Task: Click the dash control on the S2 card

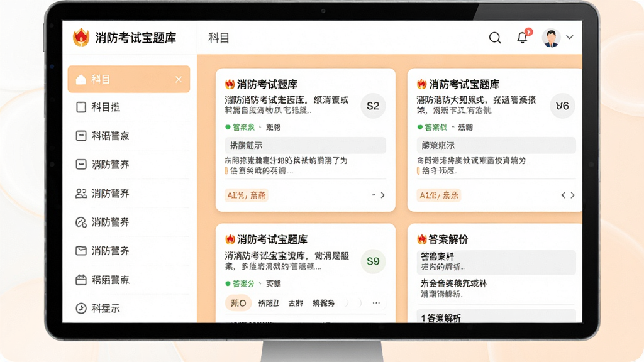Action: [374, 195]
